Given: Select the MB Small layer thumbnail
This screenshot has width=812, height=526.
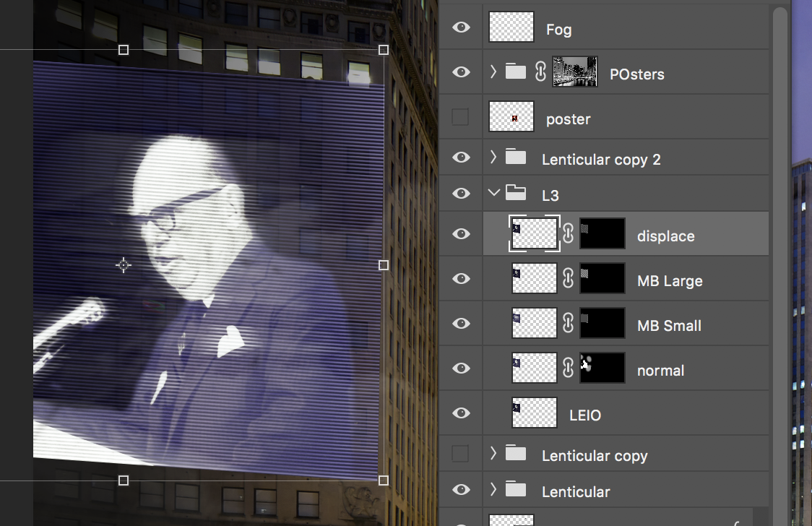Looking at the screenshot, I should [535, 324].
